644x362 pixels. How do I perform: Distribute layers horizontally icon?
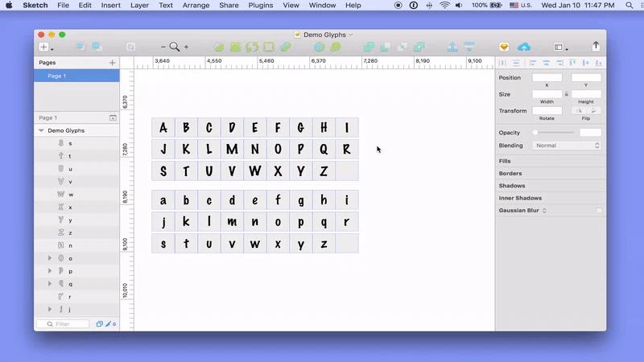pos(502,63)
